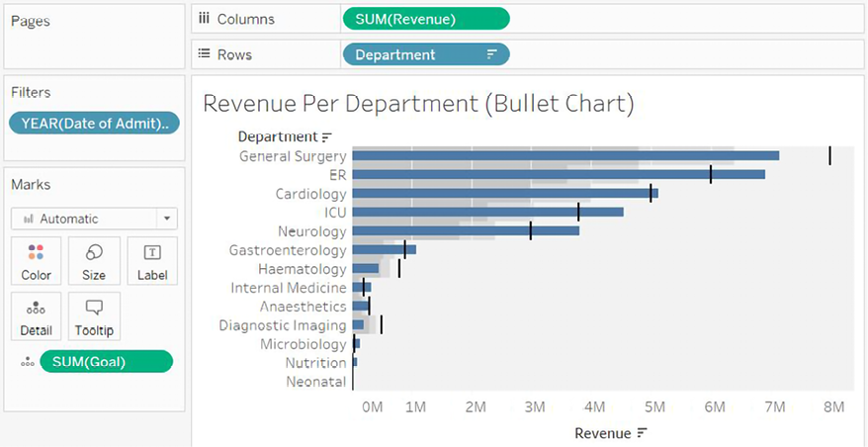Select the Cardiology revenue bar
The height and width of the screenshot is (447, 868).
tap(504, 194)
